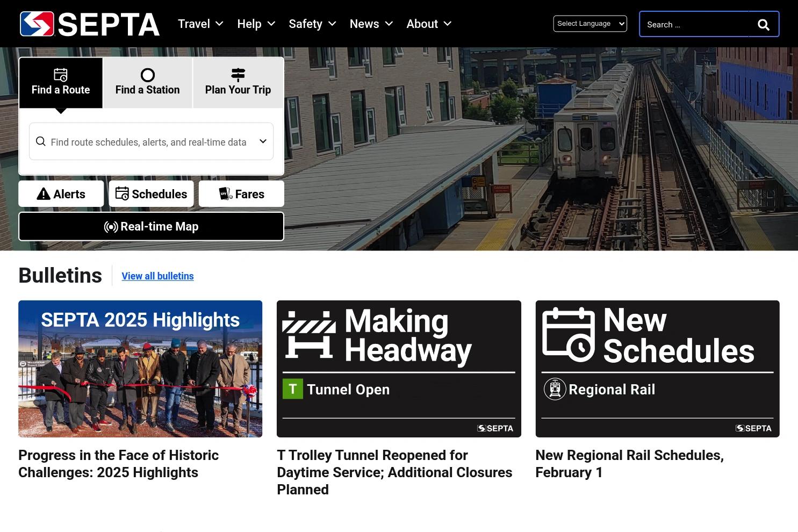The image size is (798, 532).
Task: Read Progress in the Face of Historic Challenges article
Action: [119, 464]
